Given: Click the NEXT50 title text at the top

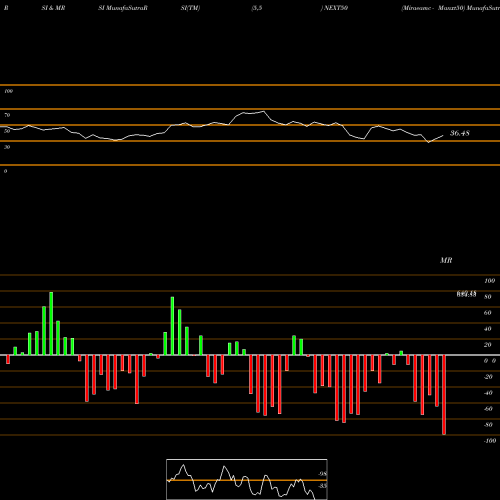Looking at the screenshot, I should [x=336, y=8].
